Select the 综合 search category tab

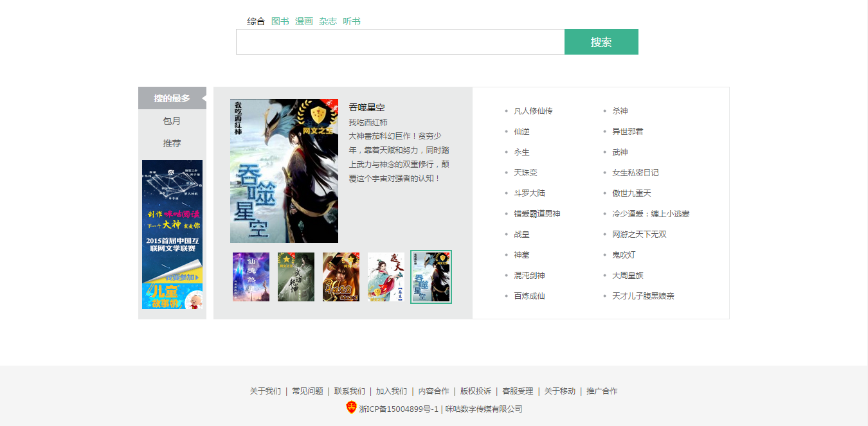coord(256,21)
